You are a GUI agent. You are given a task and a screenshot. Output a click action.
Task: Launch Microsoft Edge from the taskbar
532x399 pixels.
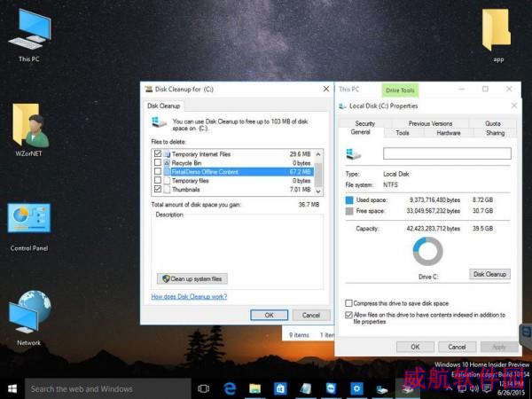coord(230,389)
